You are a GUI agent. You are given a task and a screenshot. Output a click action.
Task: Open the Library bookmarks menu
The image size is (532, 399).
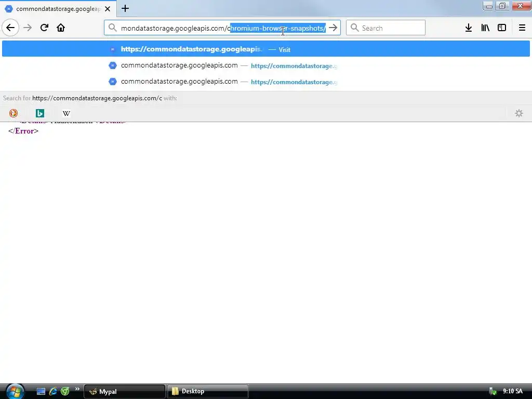485,28
